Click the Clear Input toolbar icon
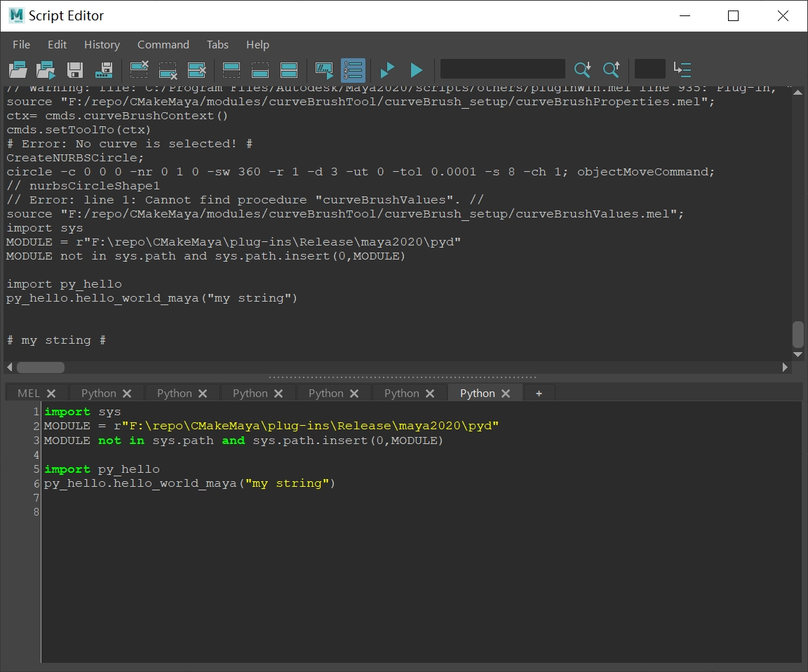The image size is (808, 672). (168, 69)
